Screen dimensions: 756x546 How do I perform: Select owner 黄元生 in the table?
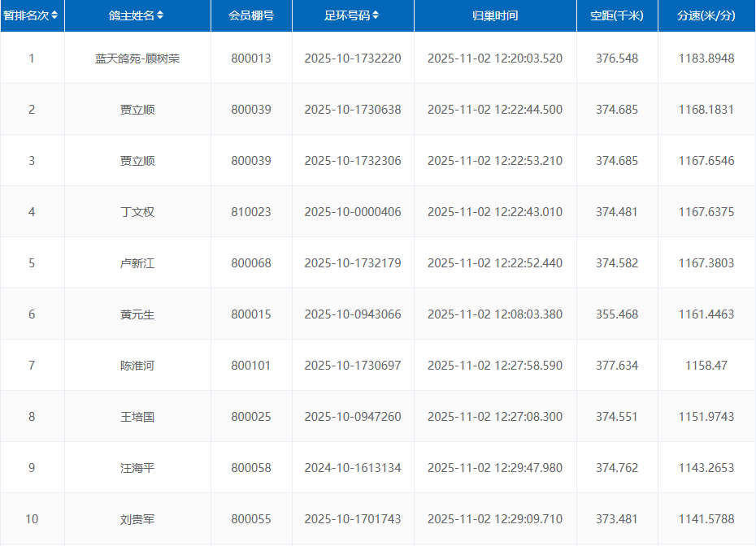point(137,314)
